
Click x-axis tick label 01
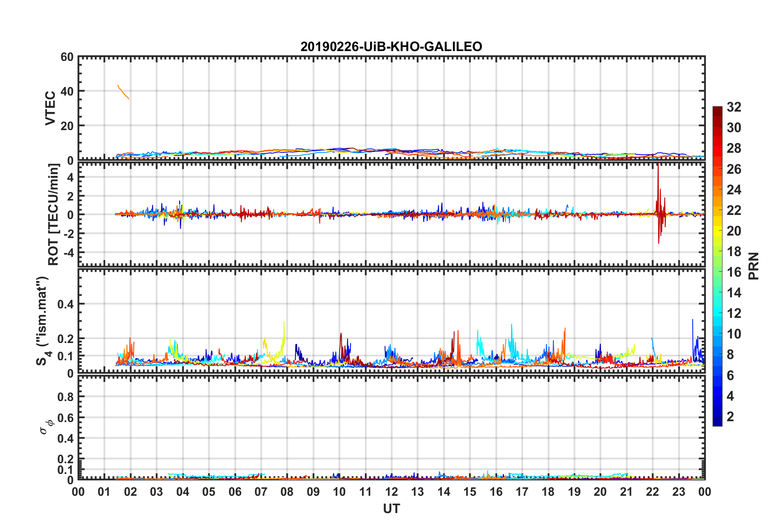(104, 492)
